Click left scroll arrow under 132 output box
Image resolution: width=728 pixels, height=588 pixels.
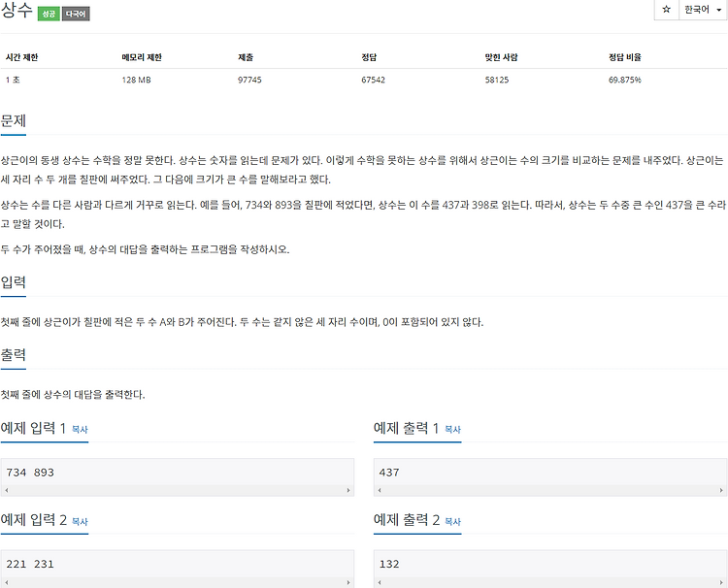pos(380,582)
